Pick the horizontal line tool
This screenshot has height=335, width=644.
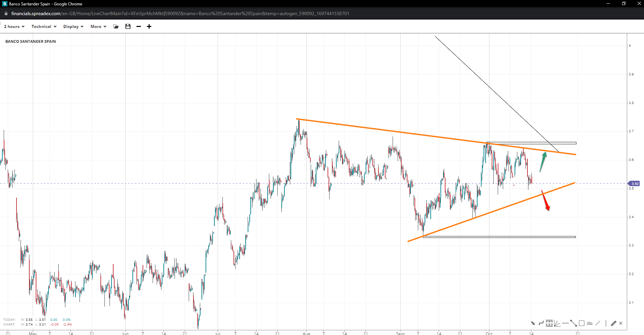[x=565, y=323]
